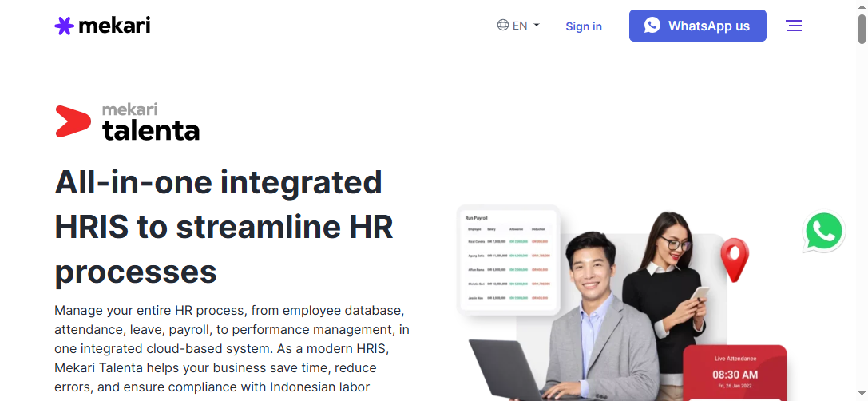Click the Mekari logo in header

tap(102, 26)
